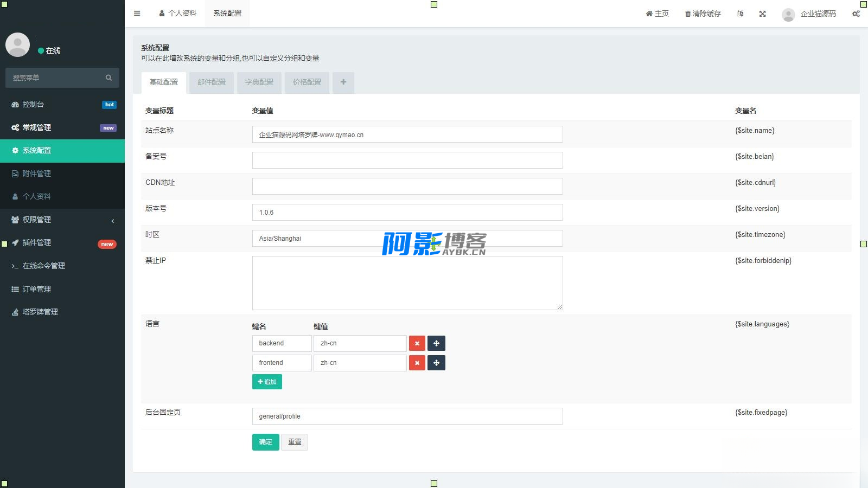Click the 在线 status indicator

tap(49, 50)
